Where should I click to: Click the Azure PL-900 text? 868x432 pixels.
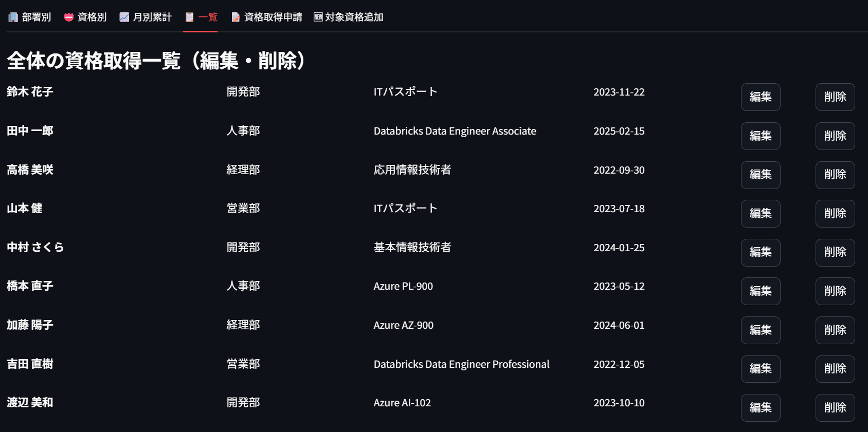[x=403, y=286]
